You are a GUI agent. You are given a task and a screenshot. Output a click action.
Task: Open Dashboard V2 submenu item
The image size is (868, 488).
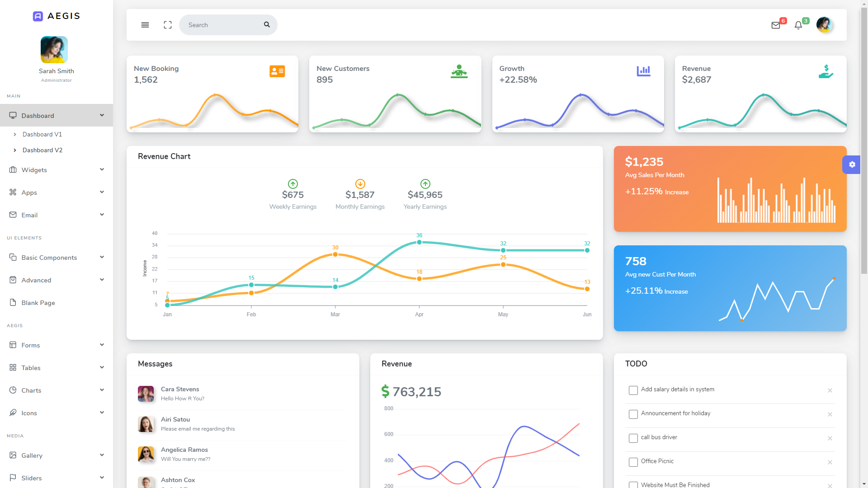click(x=42, y=150)
